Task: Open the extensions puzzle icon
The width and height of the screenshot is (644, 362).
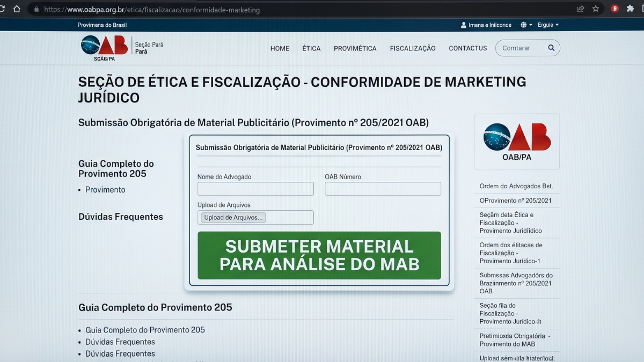Action: 631,9
